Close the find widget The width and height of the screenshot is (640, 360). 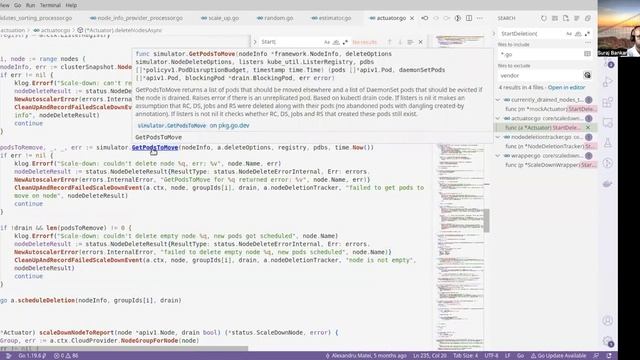click(x=421, y=42)
